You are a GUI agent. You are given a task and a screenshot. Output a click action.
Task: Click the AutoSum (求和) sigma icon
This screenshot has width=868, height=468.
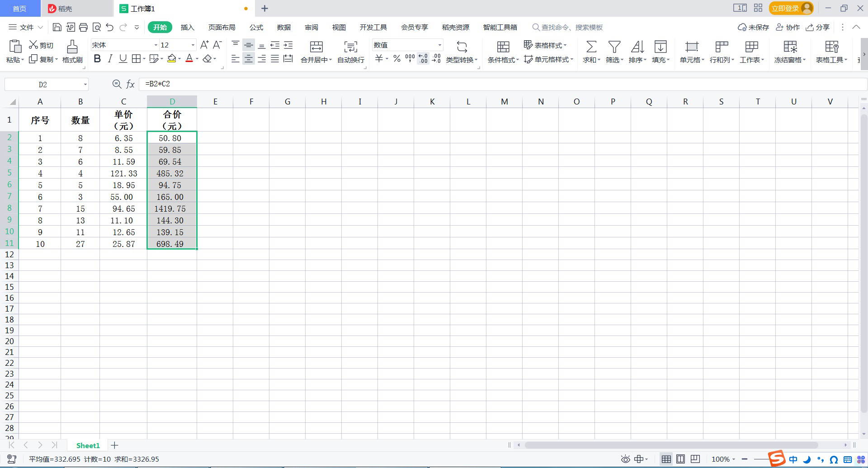point(591,47)
